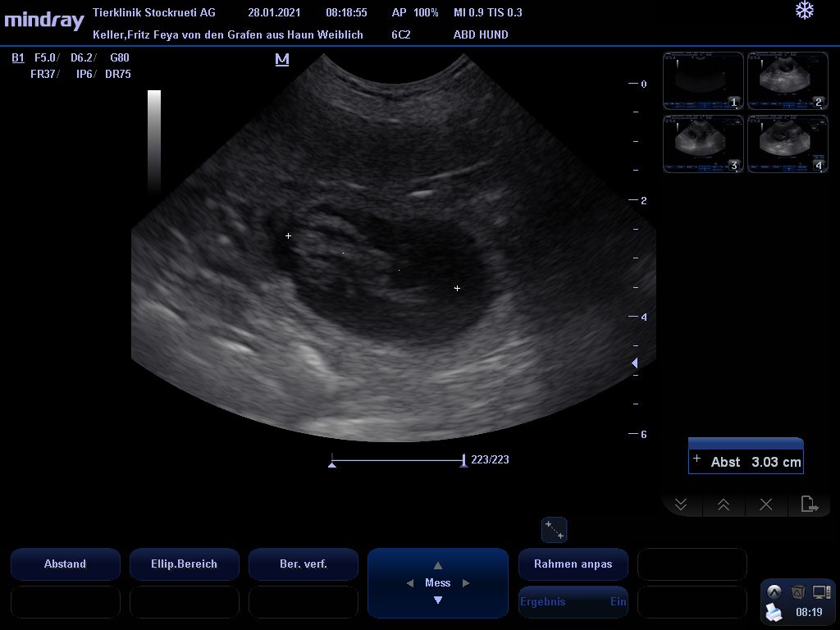840x630 pixels.
Task: Click the freeze snowflake icon
Action: 805,11
